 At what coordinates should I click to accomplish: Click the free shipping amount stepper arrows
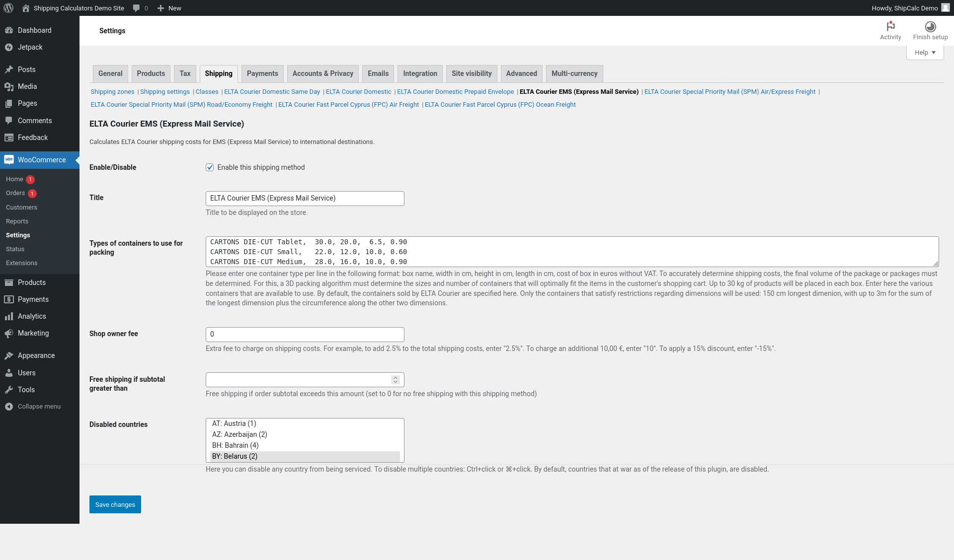[x=396, y=380]
